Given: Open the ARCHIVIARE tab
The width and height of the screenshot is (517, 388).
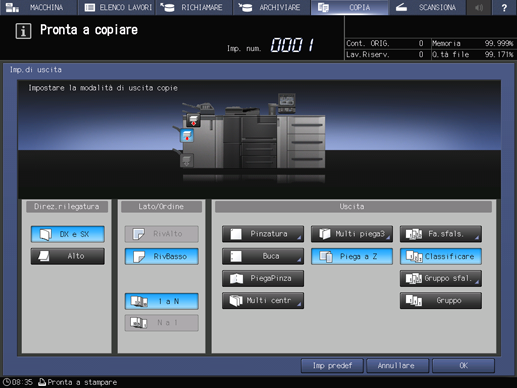Looking at the screenshot, I should tap(271, 7).
